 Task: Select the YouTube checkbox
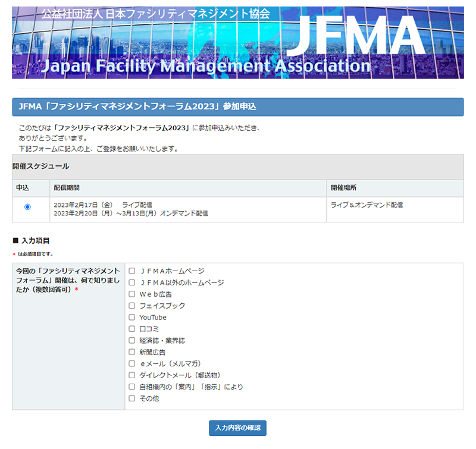click(131, 317)
